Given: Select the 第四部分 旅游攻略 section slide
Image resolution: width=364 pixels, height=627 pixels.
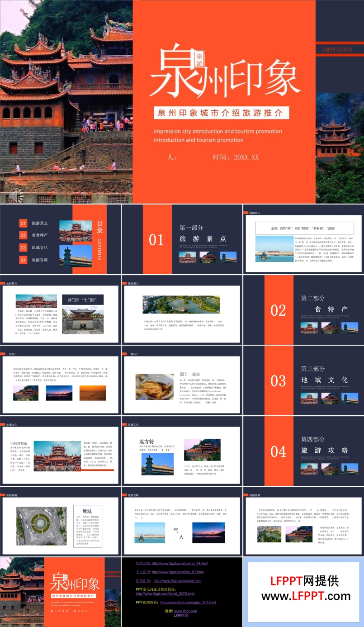Looking at the screenshot, I should (303, 451).
